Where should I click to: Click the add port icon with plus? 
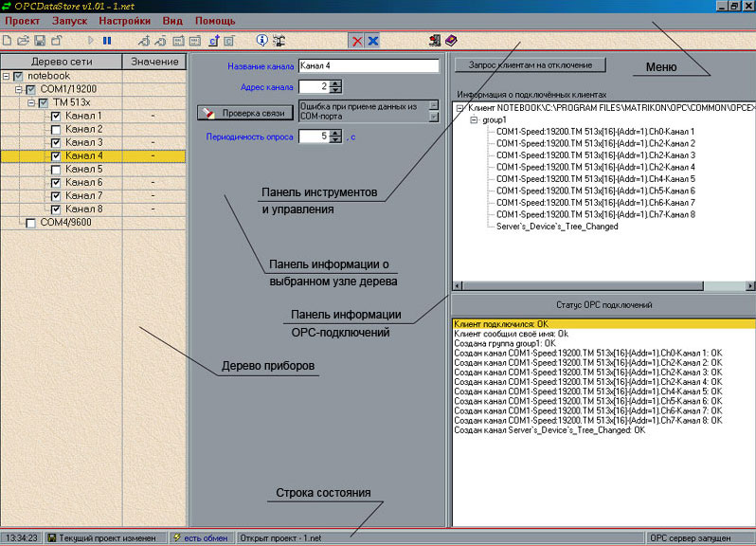click(x=144, y=41)
